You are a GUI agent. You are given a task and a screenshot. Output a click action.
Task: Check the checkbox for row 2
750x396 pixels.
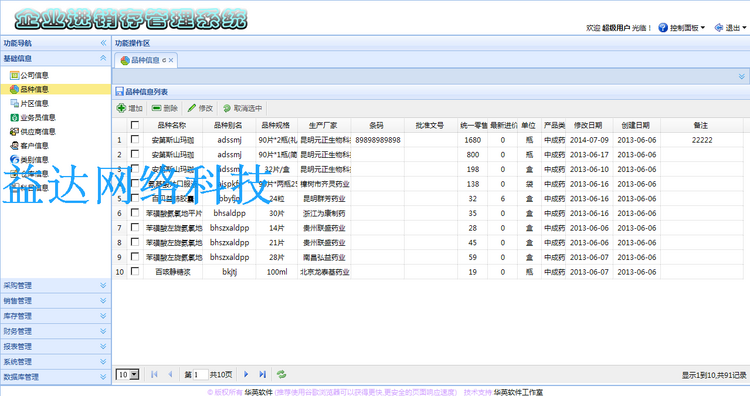135,154
